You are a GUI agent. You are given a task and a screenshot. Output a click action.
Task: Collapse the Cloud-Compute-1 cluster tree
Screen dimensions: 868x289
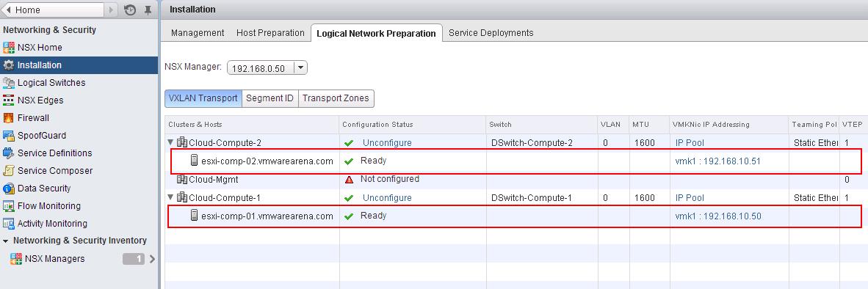(170, 197)
